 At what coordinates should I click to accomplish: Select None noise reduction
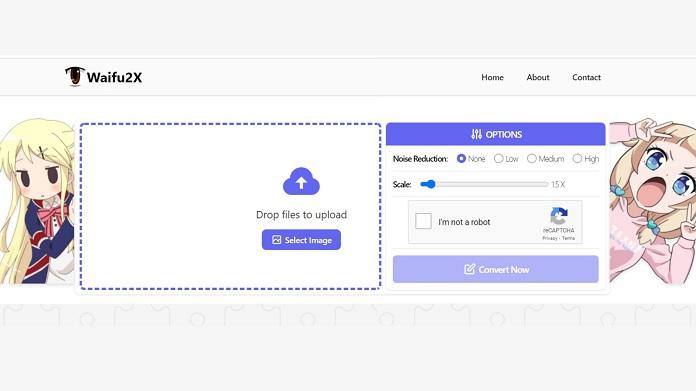(x=461, y=158)
